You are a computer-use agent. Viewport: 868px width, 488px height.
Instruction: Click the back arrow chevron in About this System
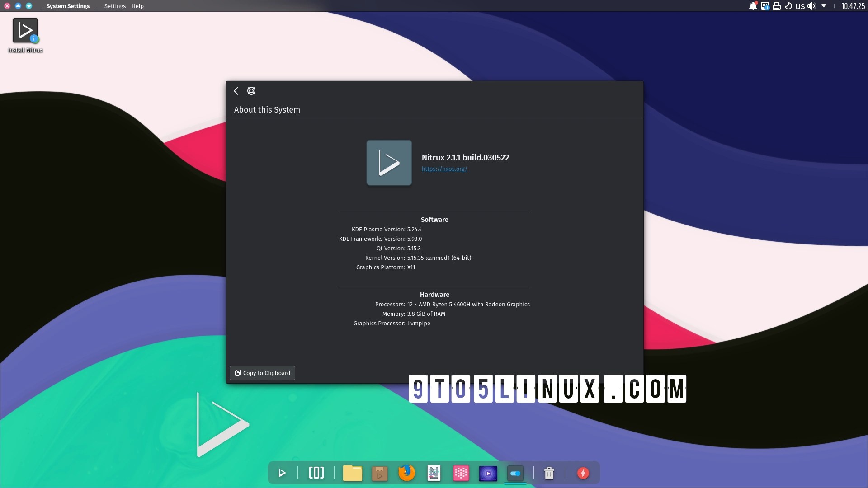pos(236,90)
